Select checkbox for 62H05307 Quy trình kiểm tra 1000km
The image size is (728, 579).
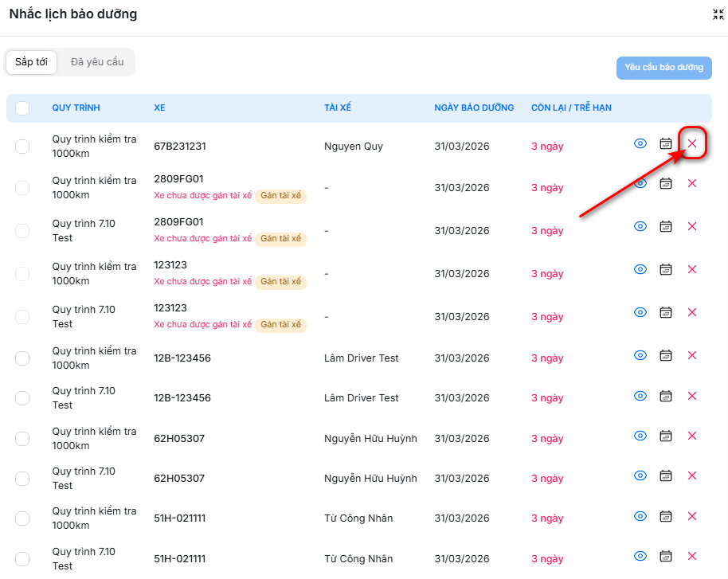[x=22, y=439]
